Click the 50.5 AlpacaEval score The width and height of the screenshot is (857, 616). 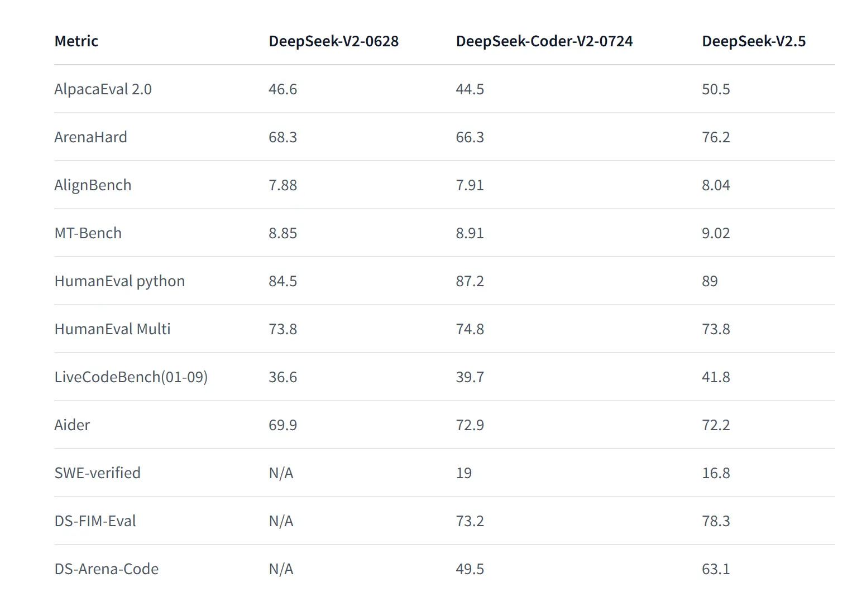pyautogui.click(x=716, y=89)
